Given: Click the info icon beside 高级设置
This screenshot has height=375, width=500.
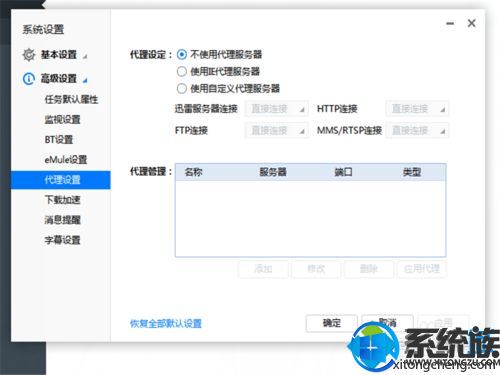Looking at the screenshot, I should (29, 79).
